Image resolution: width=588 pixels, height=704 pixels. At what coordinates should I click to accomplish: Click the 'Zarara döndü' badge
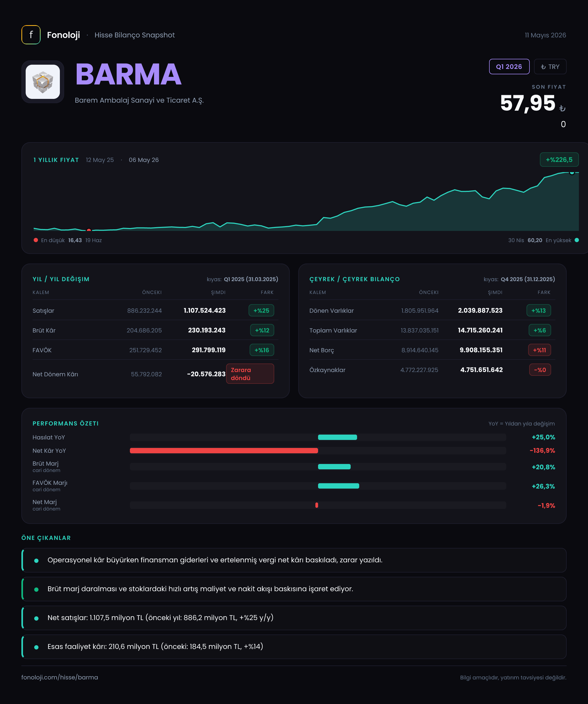pyautogui.click(x=250, y=374)
